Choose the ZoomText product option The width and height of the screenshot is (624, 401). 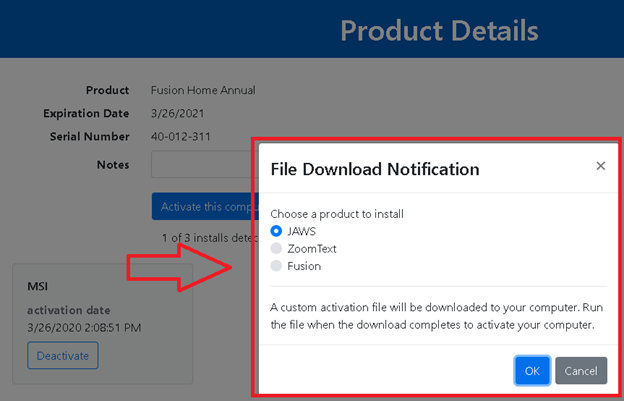[x=277, y=248]
